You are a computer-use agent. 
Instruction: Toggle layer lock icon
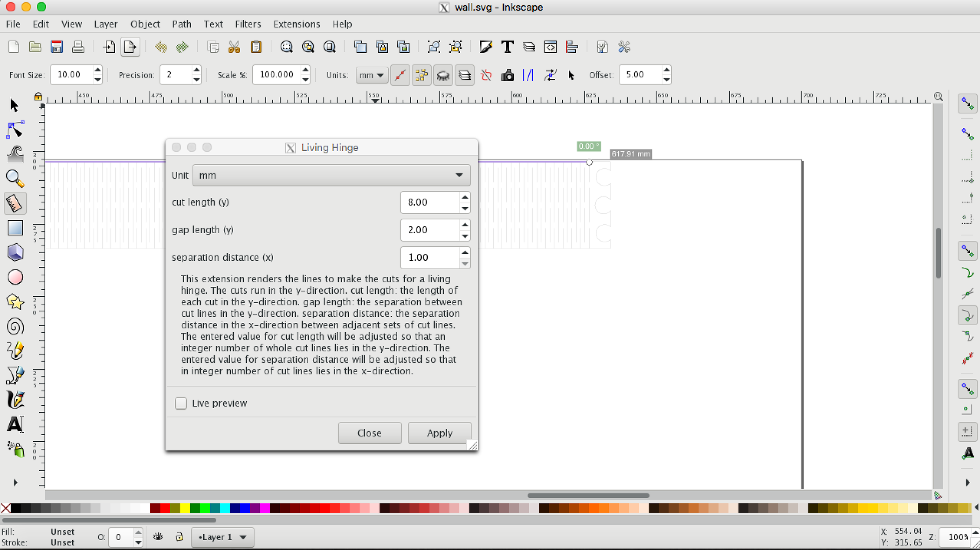[x=179, y=537]
